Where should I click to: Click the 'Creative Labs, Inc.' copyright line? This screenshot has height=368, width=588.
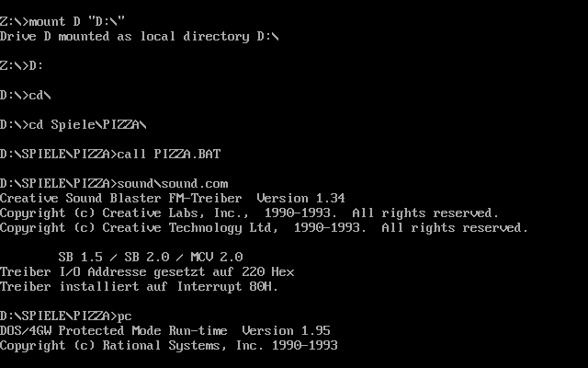(249, 213)
